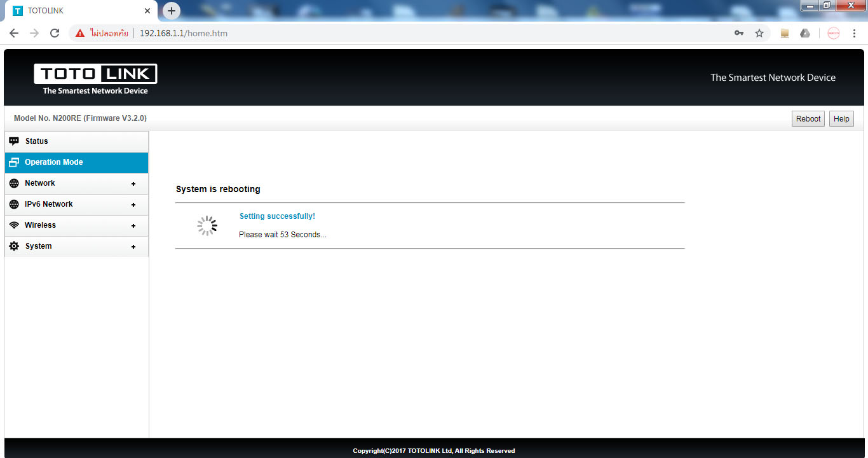Click the saved password key icon
Screen dimensions: 868x458
(x=739, y=33)
